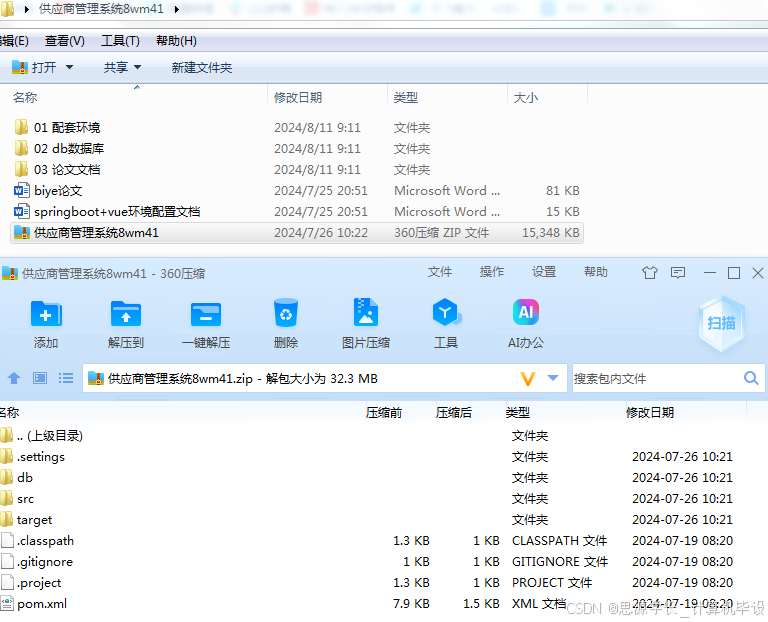
Task: Click the 360压缩 ZIP 文件 type cell
Action: click(x=441, y=233)
